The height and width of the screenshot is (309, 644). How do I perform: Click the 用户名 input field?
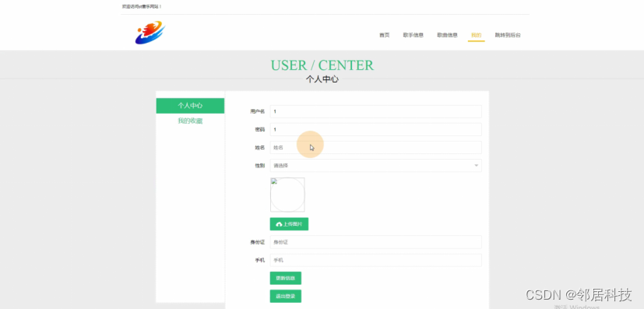(x=375, y=111)
